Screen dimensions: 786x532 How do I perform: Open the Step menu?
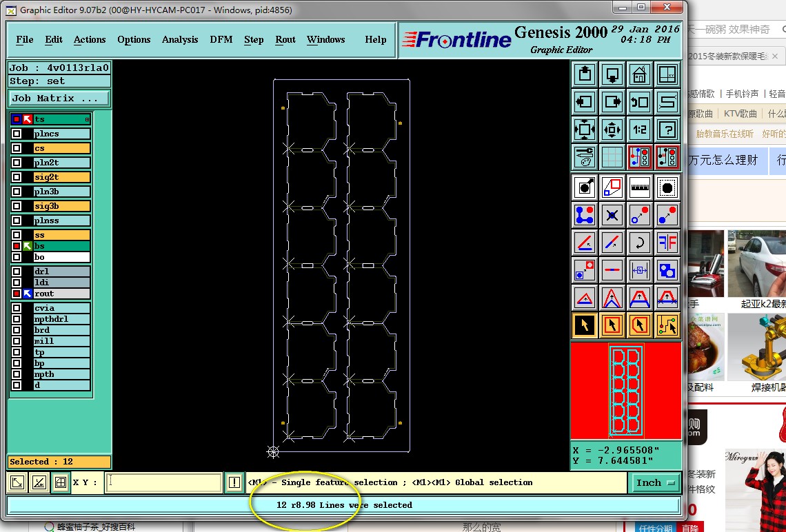click(254, 39)
